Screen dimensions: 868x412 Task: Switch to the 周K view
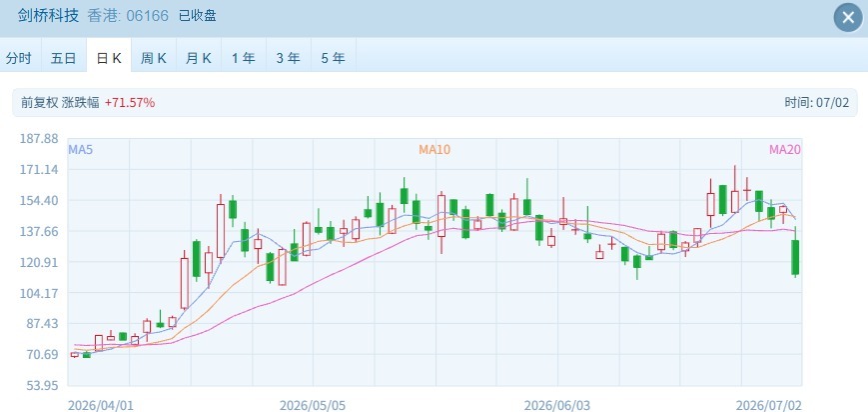pyautogui.click(x=154, y=58)
